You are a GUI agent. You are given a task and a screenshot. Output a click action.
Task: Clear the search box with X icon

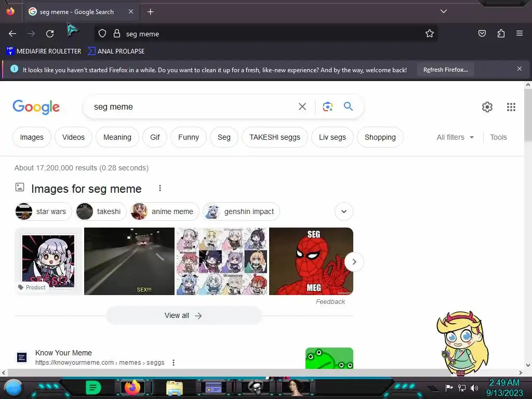302,107
